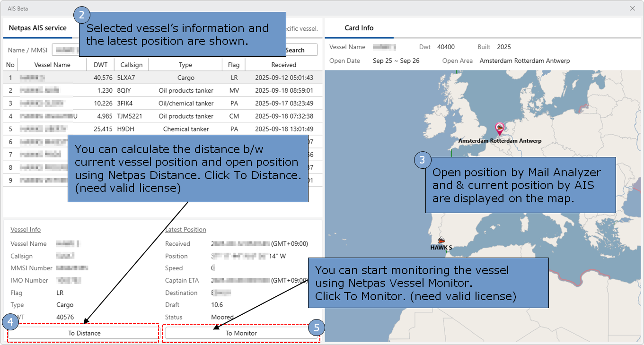Click the pink open position pin on map
The image size is (644, 345).
coord(499,128)
